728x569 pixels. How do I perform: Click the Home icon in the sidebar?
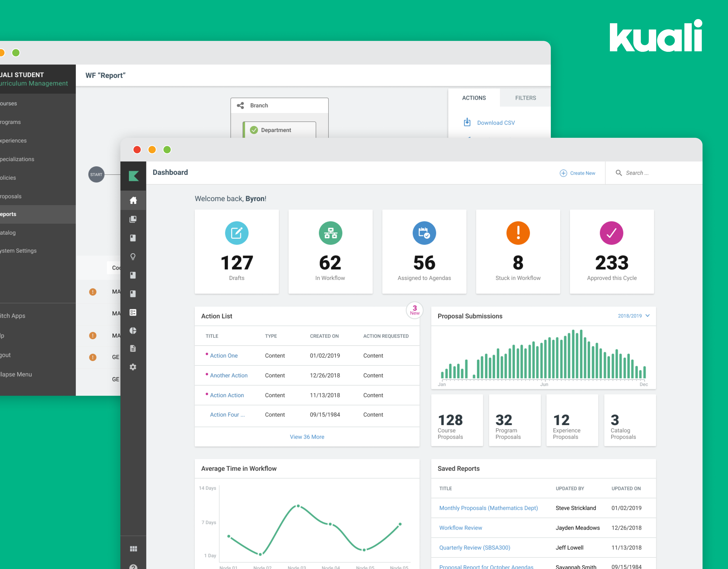click(x=133, y=200)
